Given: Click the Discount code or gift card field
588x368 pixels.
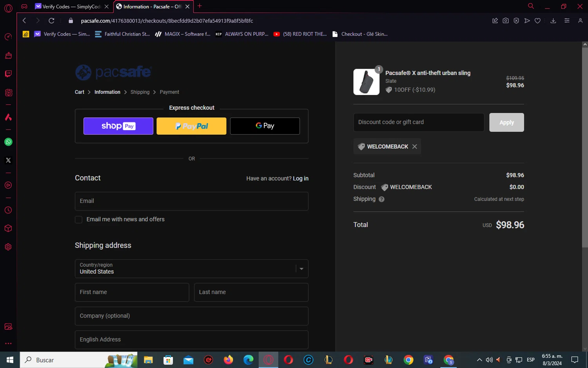Looking at the screenshot, I should pos(419,122).
